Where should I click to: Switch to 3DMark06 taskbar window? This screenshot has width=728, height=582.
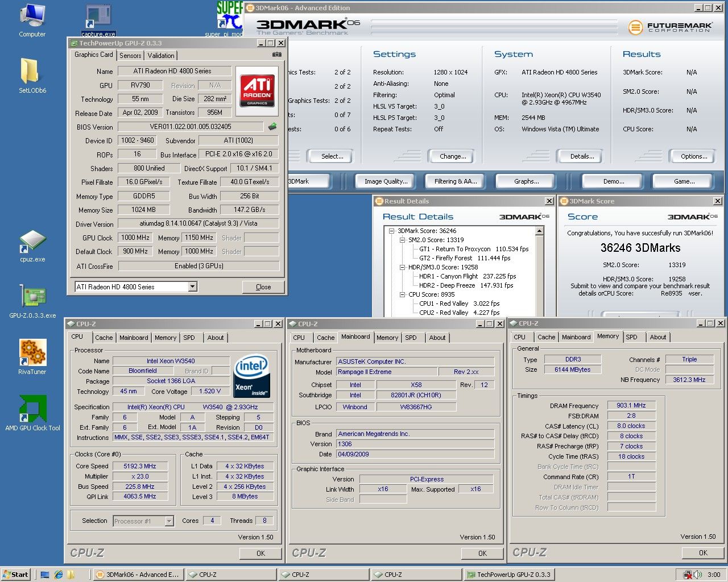tap(138, 575)
